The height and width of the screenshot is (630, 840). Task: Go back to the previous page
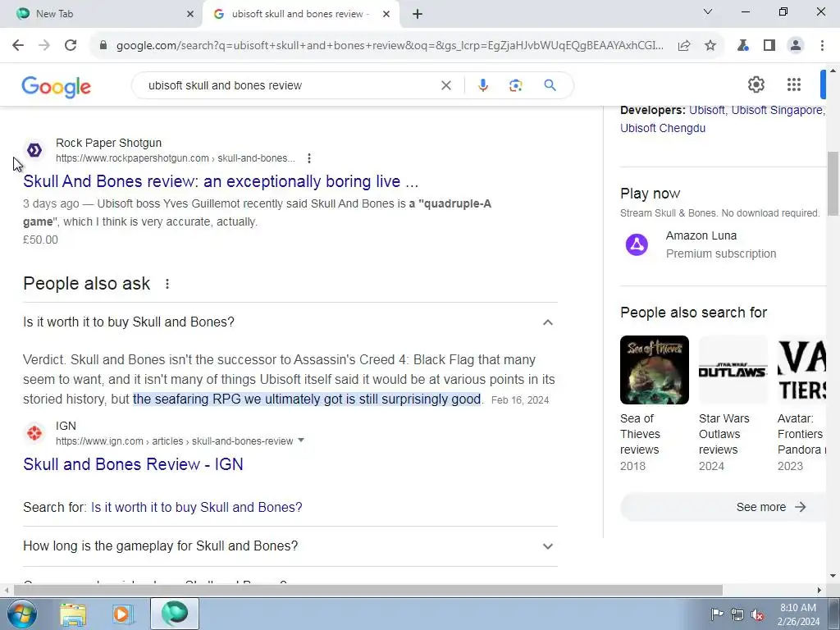tap(18, 45)
